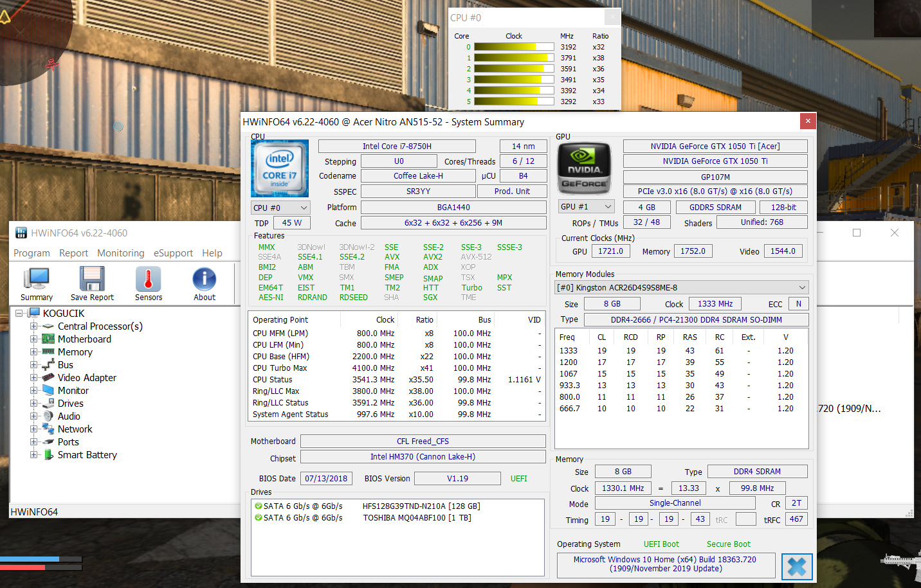Click the NVIDIA GeForce logo
This screenshot has height=588, width=921.
coord(584,168)
